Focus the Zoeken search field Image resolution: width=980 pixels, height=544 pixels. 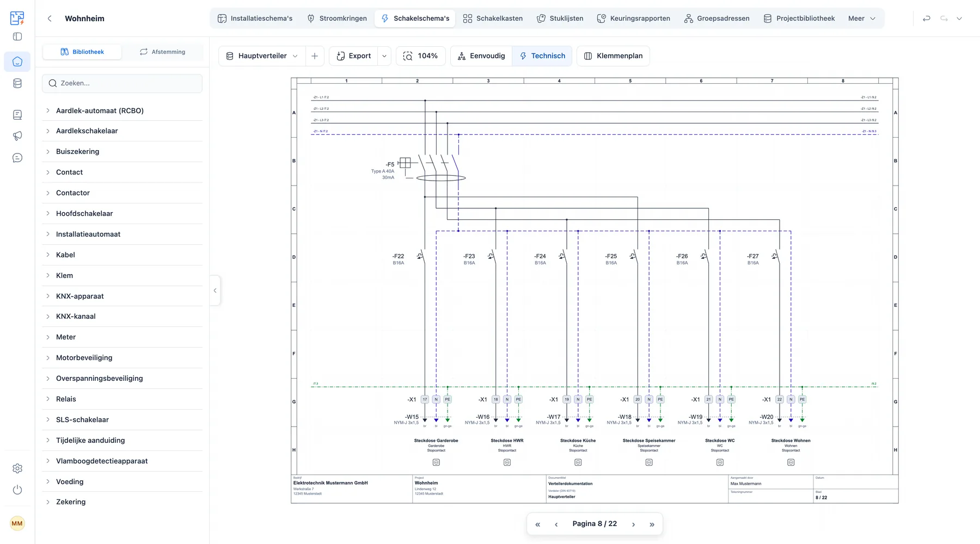(122, 83)
